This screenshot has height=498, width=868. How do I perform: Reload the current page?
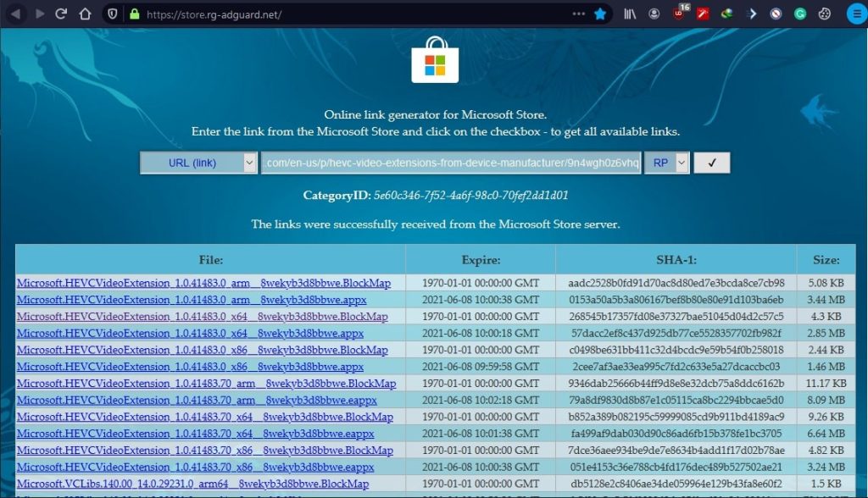61,14
